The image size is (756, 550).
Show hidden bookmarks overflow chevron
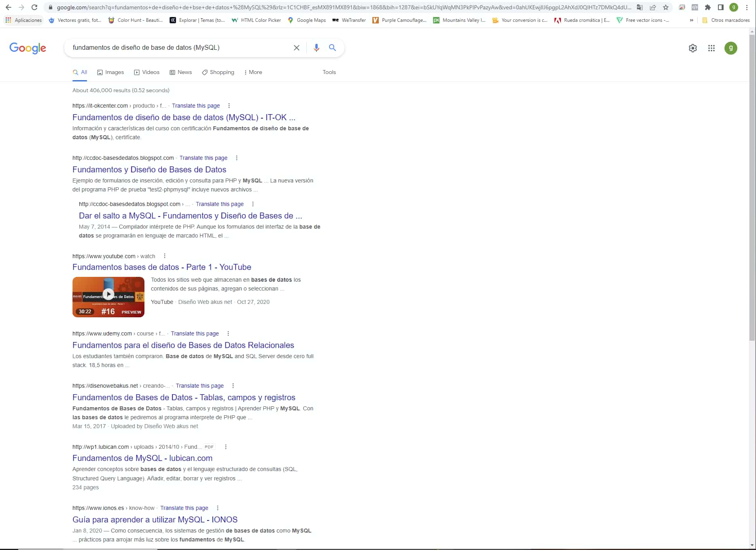pyautogui.click(x=691, y=20)
